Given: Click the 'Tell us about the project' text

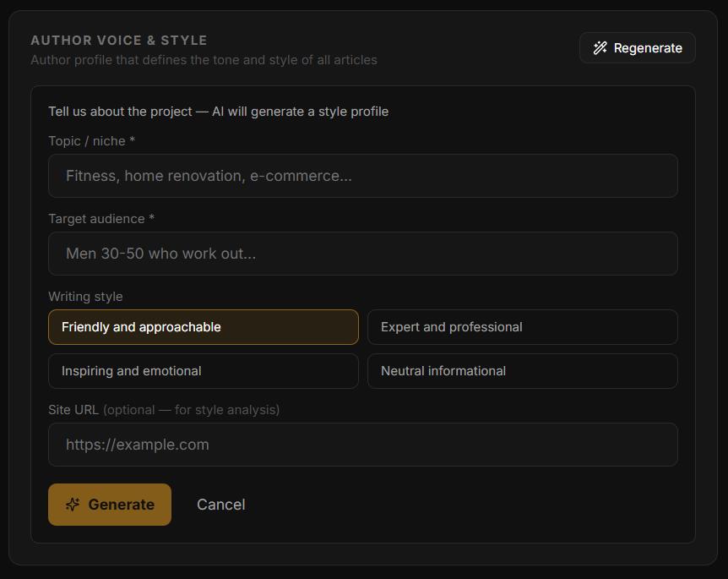Looking at the screenshot, I should point(218,112).
